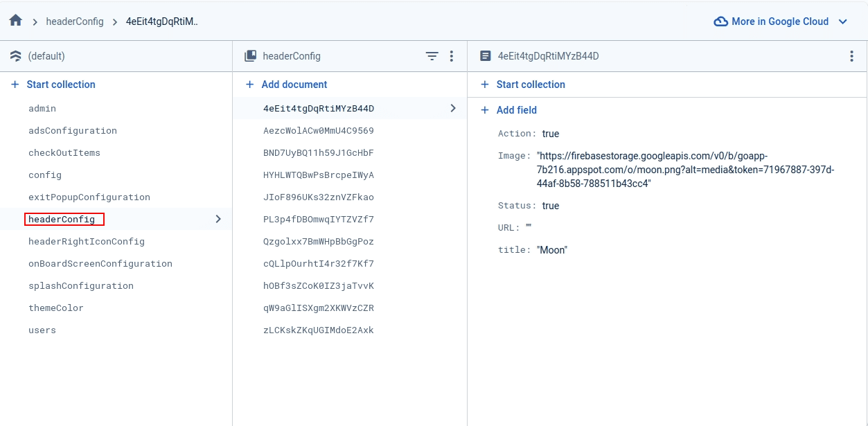Click the cloud icon near More in Google Cloud
This screenshot has height=426, width=868.
click(720, 21)
